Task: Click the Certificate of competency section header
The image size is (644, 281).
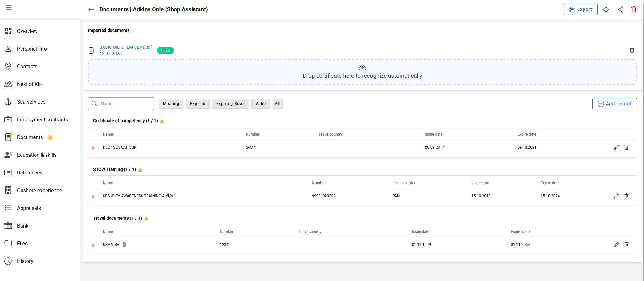Action: [x=125, y=121]
